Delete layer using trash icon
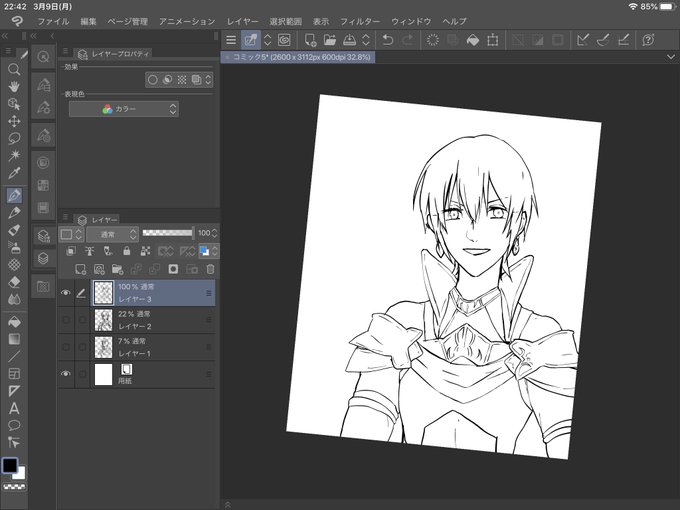The image size is (680, 510). click(x=210, y=269)
